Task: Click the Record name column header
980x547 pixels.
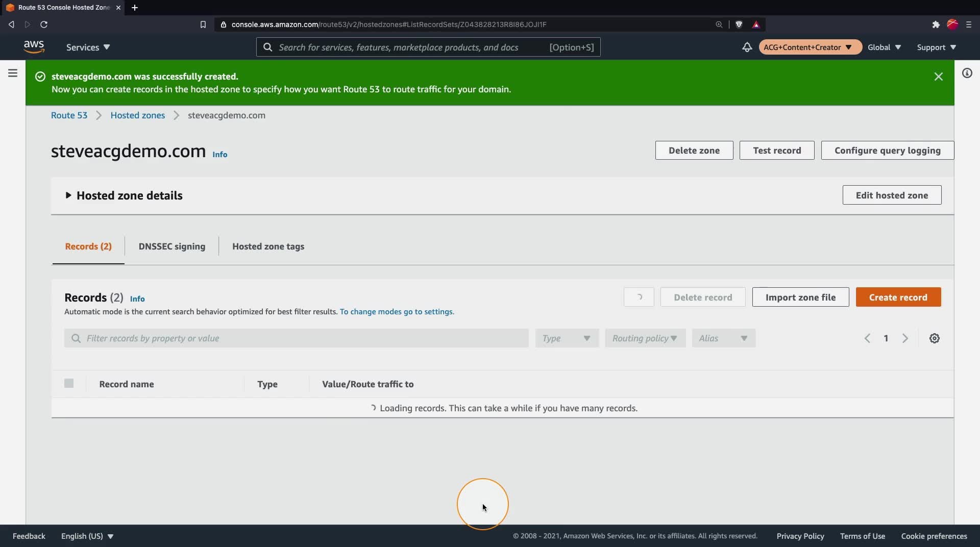Action: 127,384
